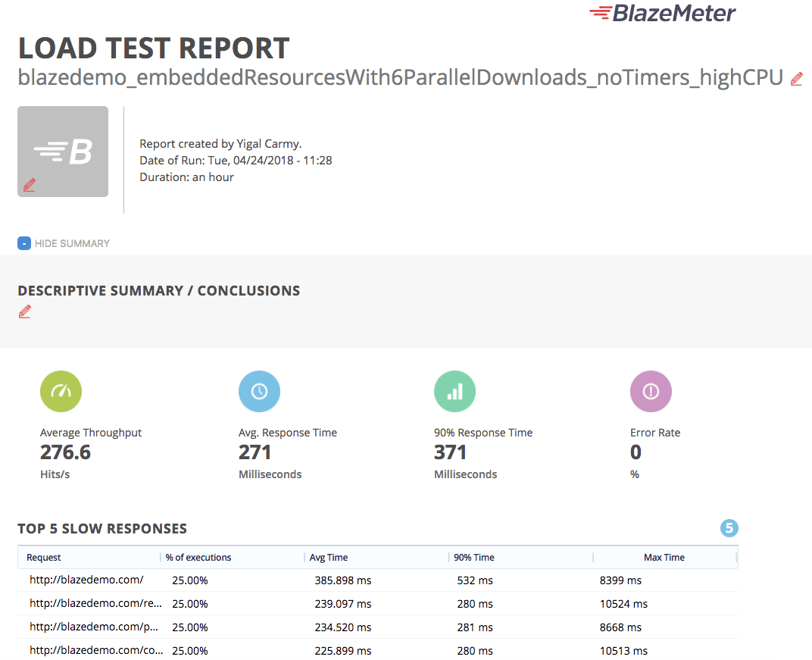The width and height of the screenshot is (812, 660).
Task: Click the purple Error Rate alert icon
Action: click(x=651, y=391)
